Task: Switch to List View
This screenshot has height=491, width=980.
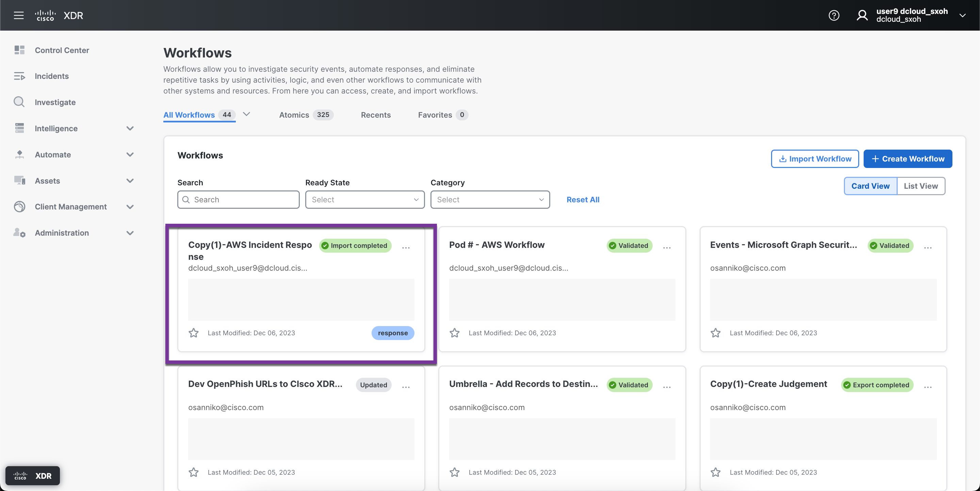Action: point(921,186)
